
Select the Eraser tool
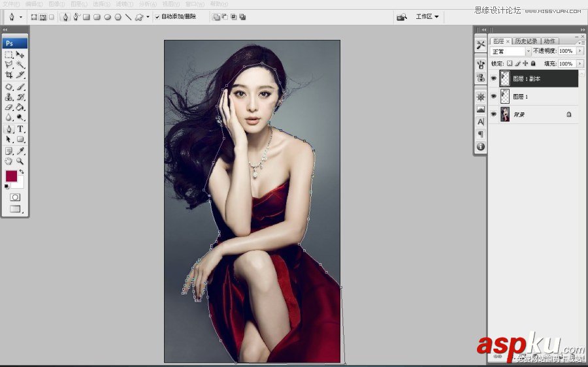pyautogui.click(x=9, y=107)
